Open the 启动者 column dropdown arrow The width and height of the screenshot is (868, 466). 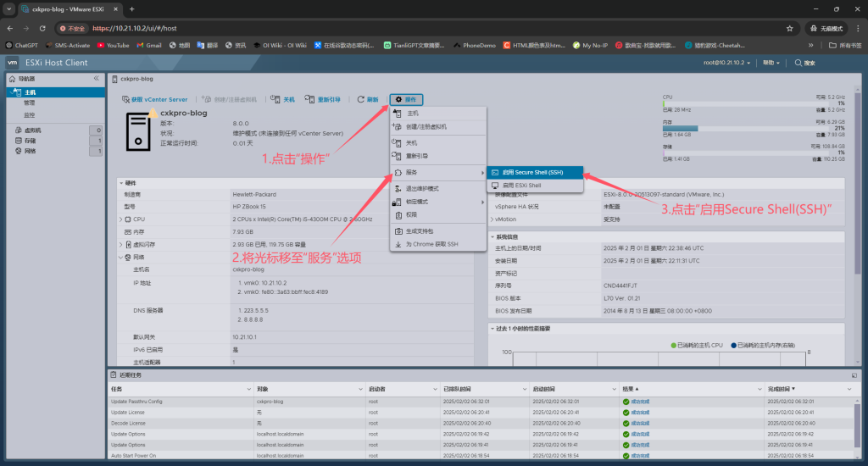tap(435, 389)
